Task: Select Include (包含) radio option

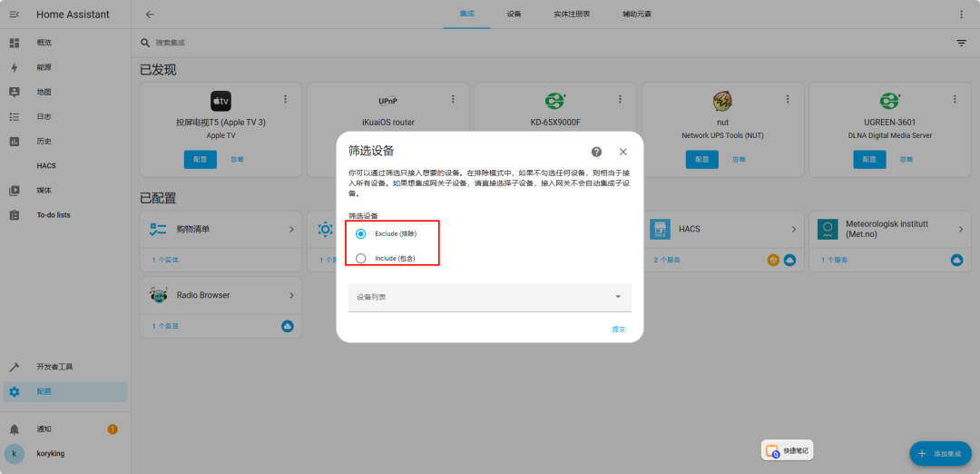Action: [x=360, y=258]
